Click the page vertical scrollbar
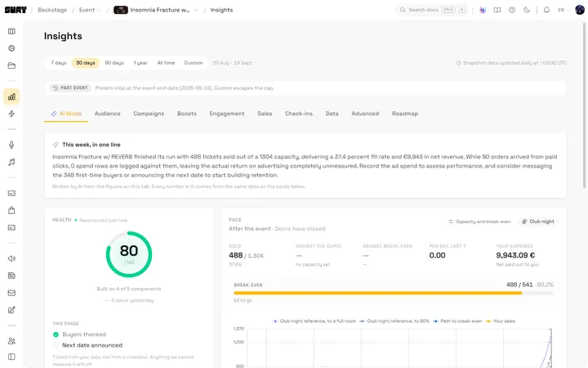588x368 pixels. click(584, 105)
